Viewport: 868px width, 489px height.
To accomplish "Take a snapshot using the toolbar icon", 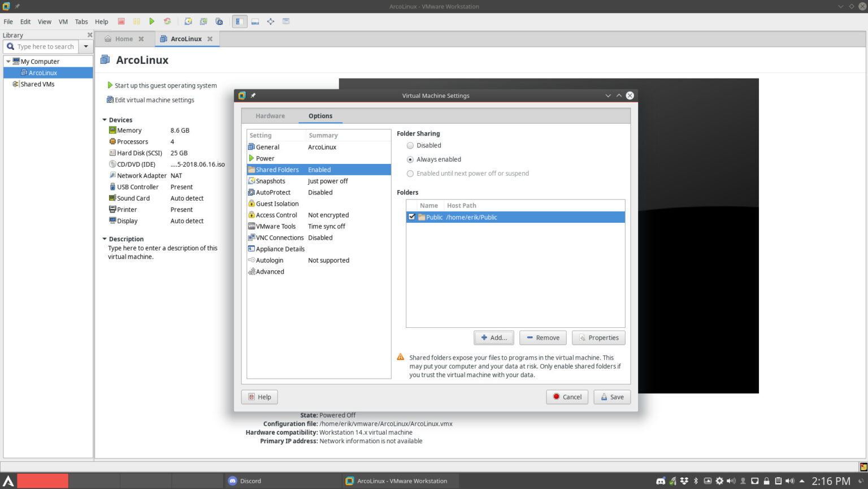I will (188, 21).
